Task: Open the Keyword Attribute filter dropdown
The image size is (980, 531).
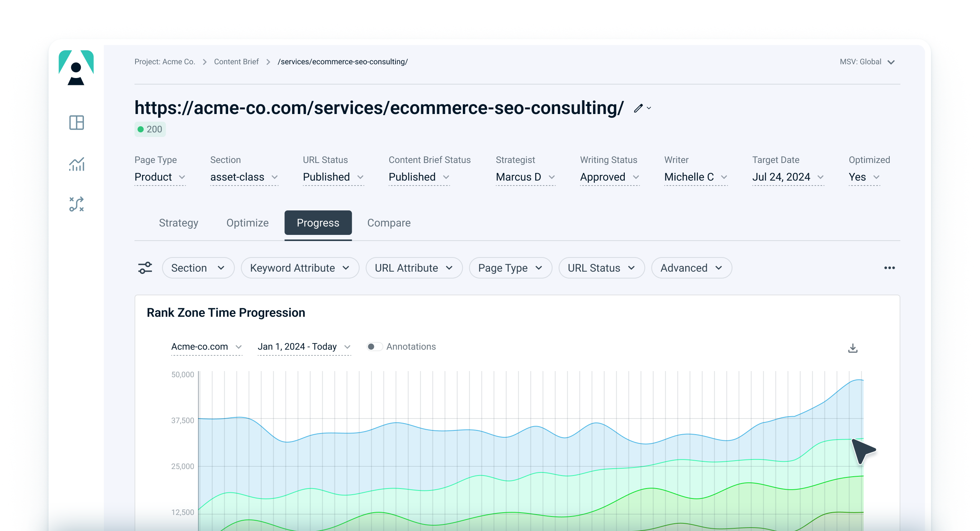Action: click(x=300, y=268)
